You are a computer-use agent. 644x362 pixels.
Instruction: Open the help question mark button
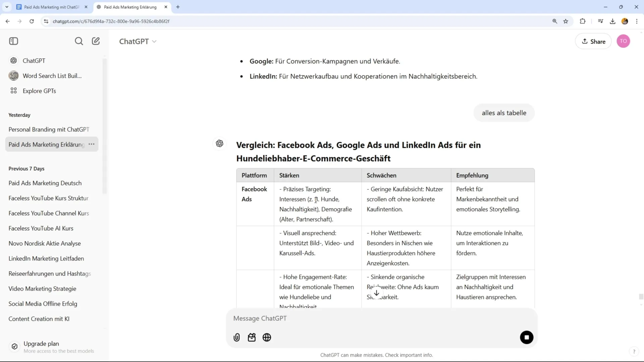634,352
